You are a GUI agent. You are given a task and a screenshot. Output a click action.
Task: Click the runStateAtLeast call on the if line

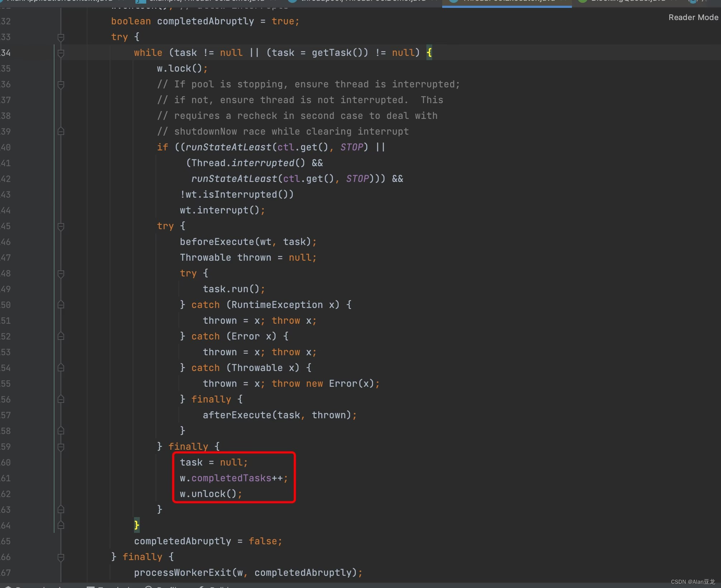pos(228,147)
